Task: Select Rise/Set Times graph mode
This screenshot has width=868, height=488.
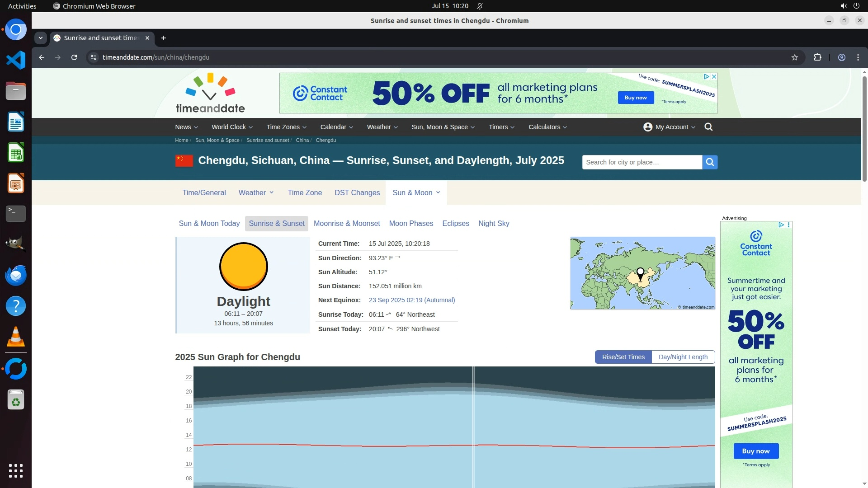Action: click(623, 357)
